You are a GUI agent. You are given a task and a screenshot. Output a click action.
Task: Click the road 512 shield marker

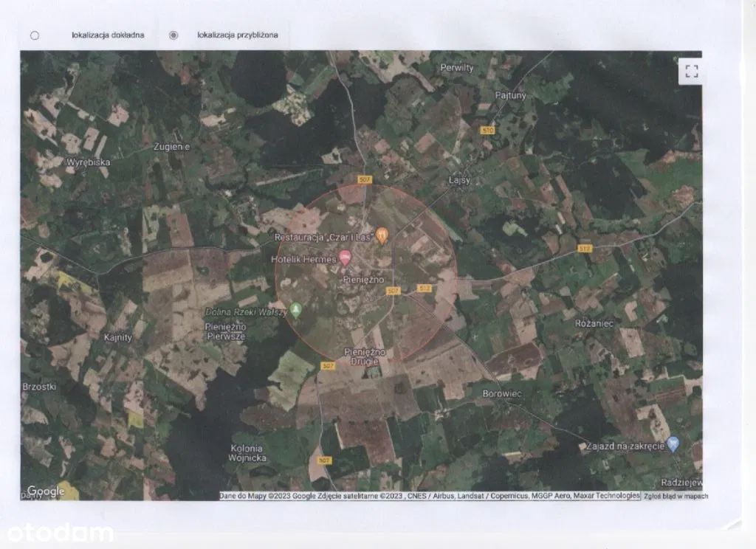pyautogui.click(x=424, y=287)
